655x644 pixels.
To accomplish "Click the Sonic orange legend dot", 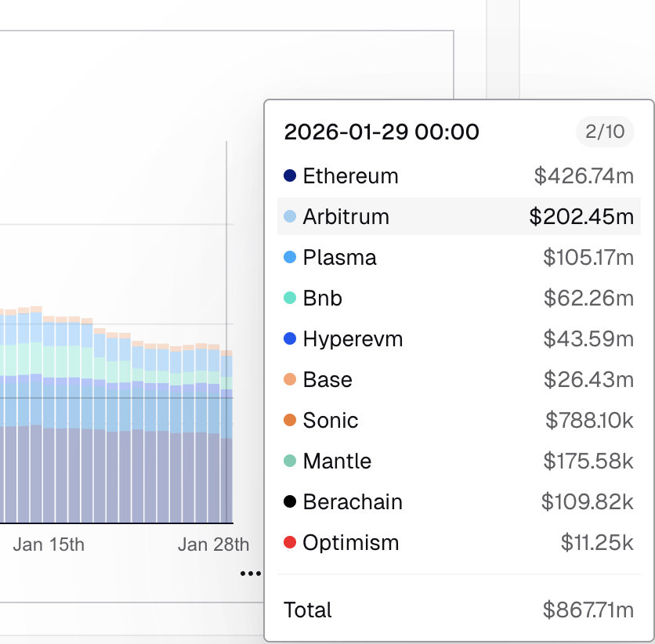I will (290, 420).
